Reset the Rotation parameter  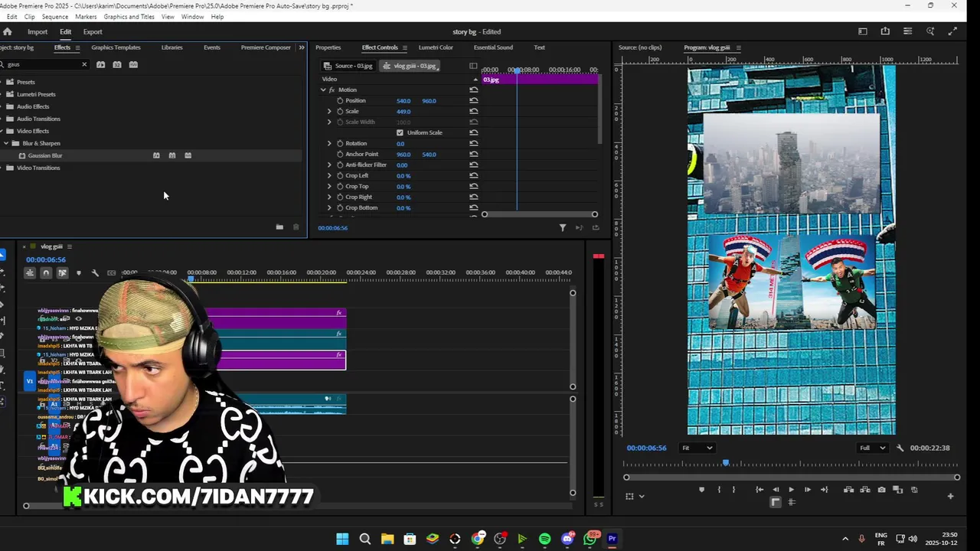tap(474, 143)
